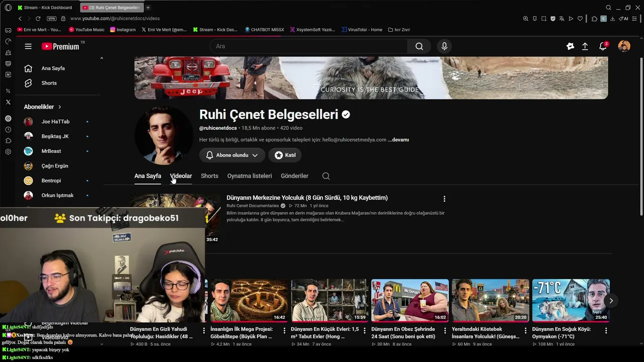Open the Ivır Zıvır bookmarks folder
Image resolution: width=644 pixels, height=362 pixels.
point(399,30)
